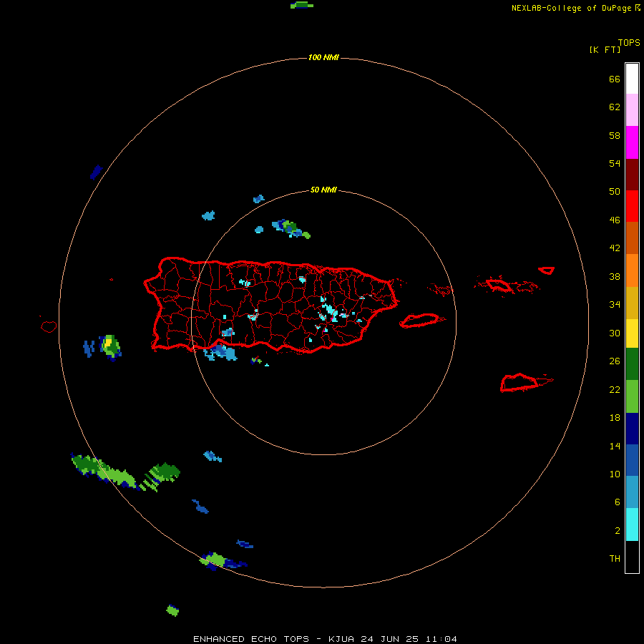Click the bright red legend band

632,206
